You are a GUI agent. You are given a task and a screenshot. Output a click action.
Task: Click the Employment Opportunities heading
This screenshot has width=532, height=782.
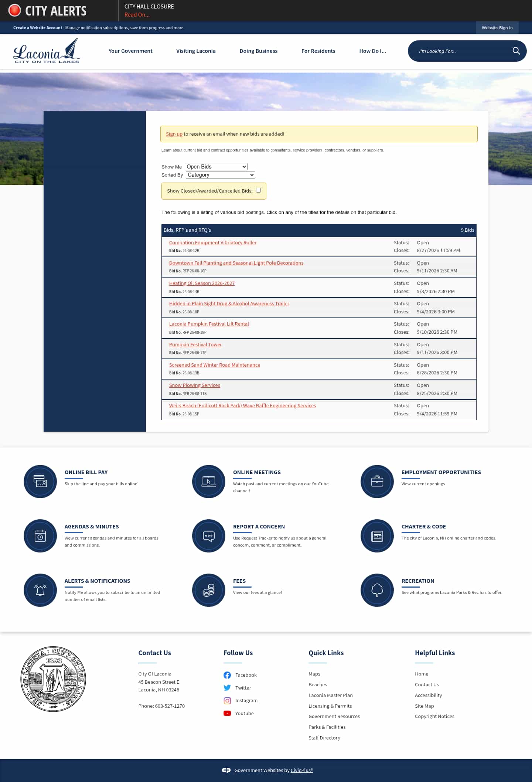click(x=441, y=472)
